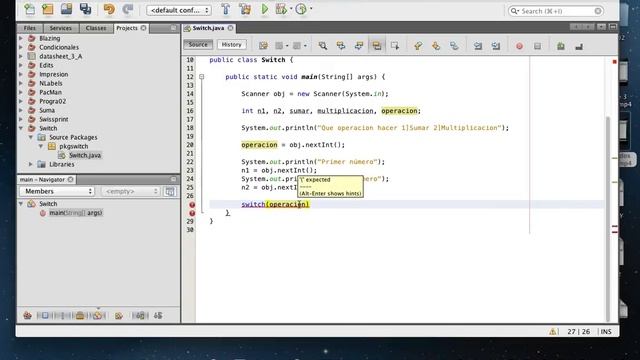Switch to the Files tab
Screen dimensions: 640x360
coord(29,28)
